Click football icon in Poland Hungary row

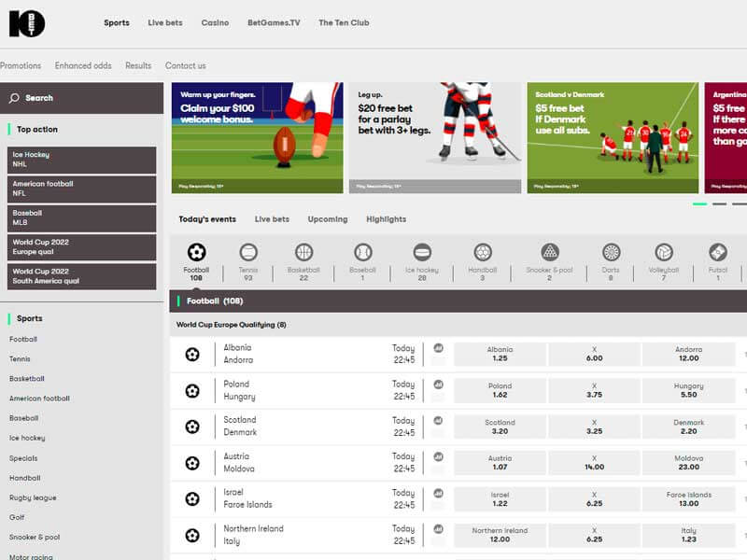pos(192,391)
